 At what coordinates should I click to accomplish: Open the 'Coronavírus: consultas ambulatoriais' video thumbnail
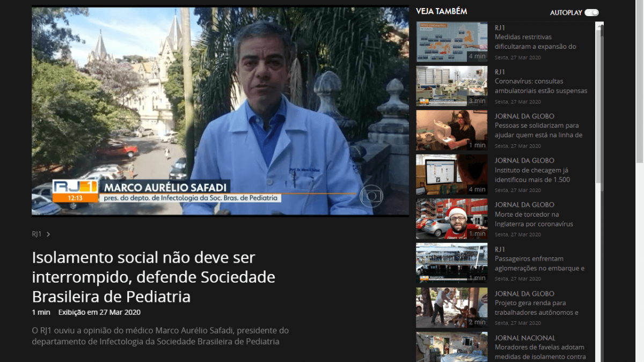click(x=452, y=86)
